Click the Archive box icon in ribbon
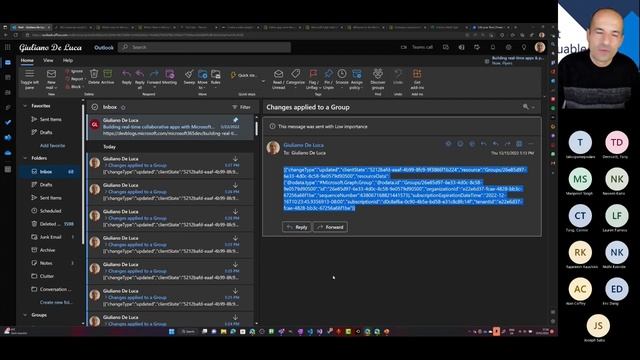 [x=108, y=73]
